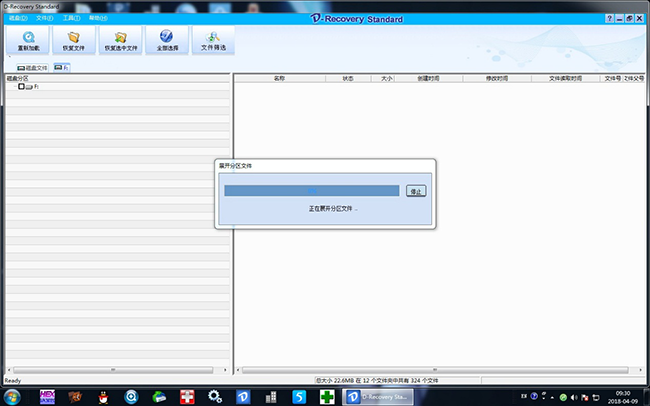The width and height of the screenshot is (650, 406).
Task: Open the QQ penguin taskbar icon
Action: (103, 397)
